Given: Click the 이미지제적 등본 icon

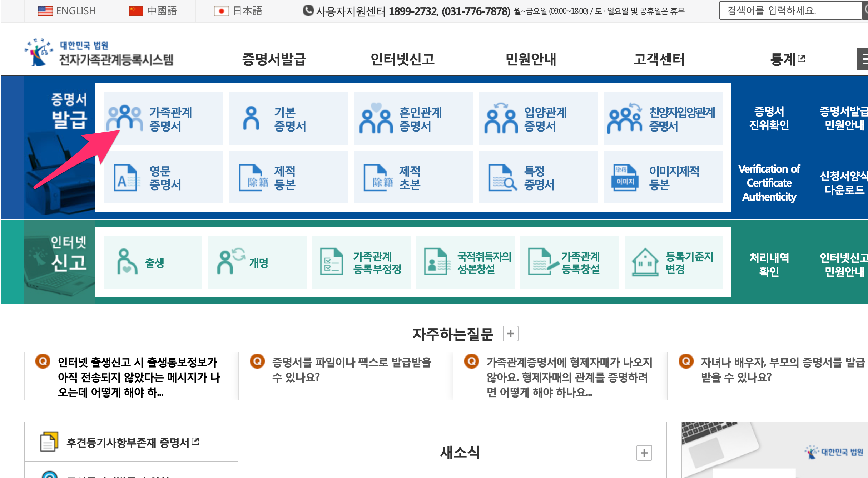Looking at the screenshot, I should coord(625,178).
